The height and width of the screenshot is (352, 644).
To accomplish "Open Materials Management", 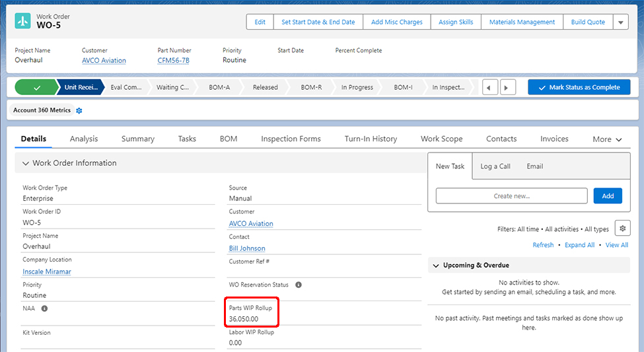I will pos(522,22).
